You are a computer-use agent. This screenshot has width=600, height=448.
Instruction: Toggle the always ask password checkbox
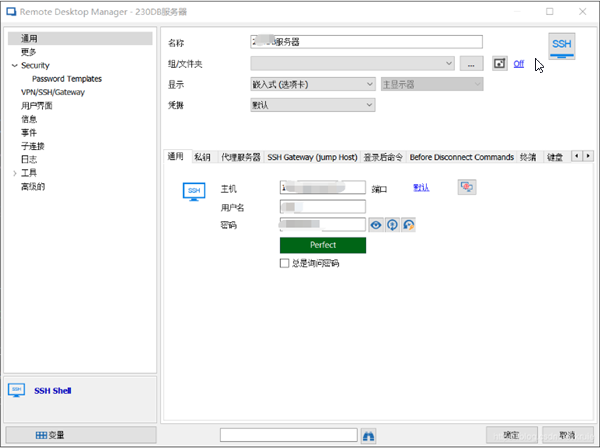[284, 263]
